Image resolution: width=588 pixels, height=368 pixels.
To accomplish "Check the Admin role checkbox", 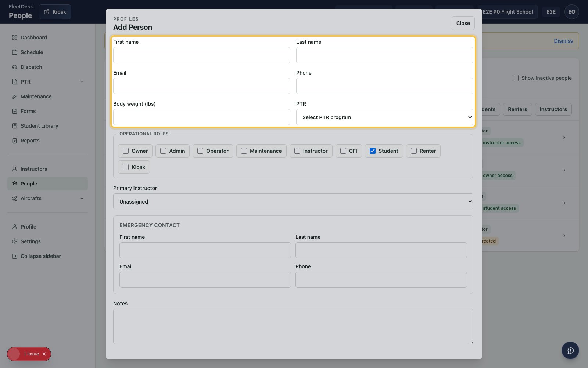I will [x=163, y=151].
